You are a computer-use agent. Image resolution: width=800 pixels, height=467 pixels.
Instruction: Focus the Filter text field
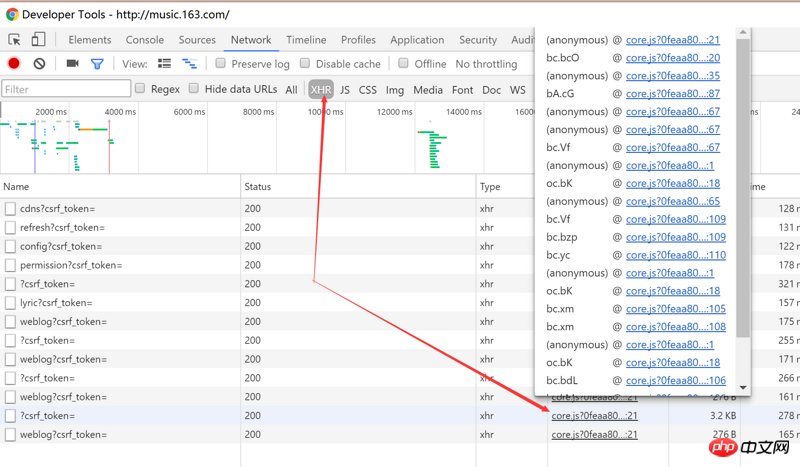(66, 89)
